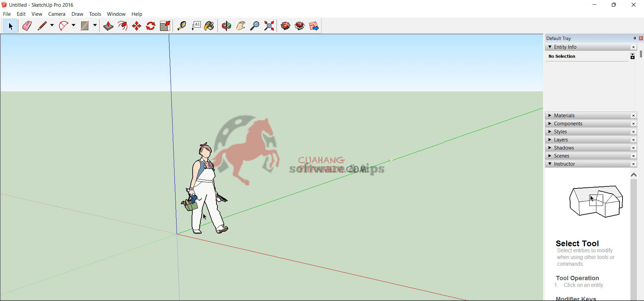Viewport: 644px width, 301px height.
Task: Expand the Layers panel
Action: (x=550, y=140)
